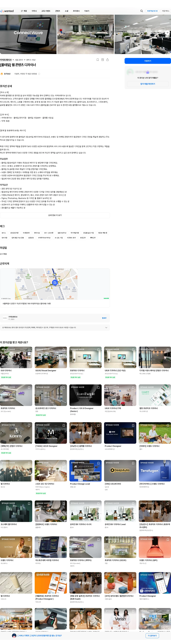171x644 pixels.
Task: Bookmark the 캠핏 프로덕트 디자이너 card
Action: [x=168, y=387]
